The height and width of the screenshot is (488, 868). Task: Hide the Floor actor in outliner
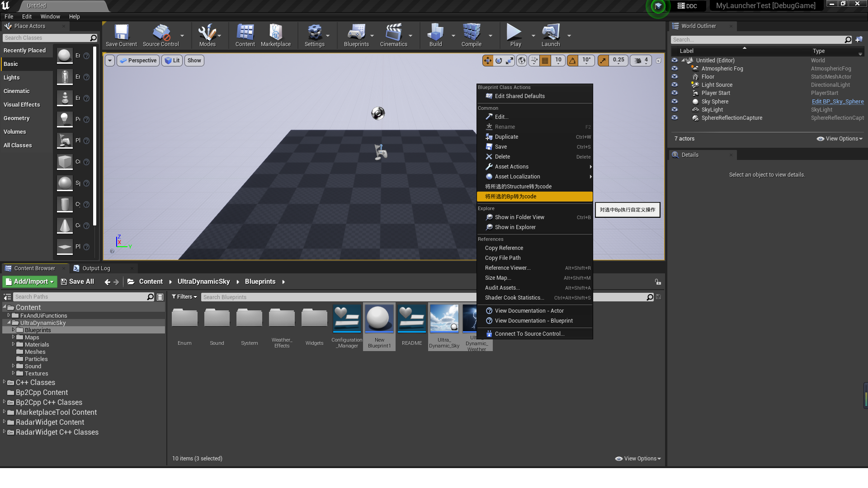coord(675,77)
